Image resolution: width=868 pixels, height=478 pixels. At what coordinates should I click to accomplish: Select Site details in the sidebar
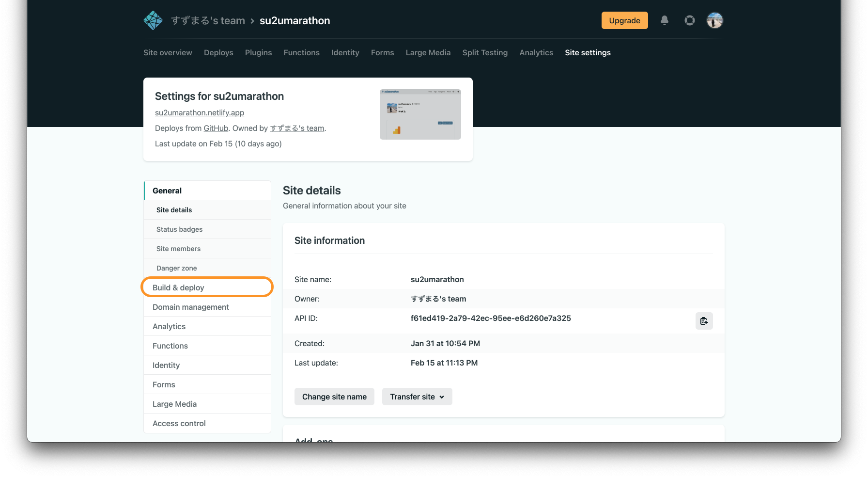click(207, 210)
